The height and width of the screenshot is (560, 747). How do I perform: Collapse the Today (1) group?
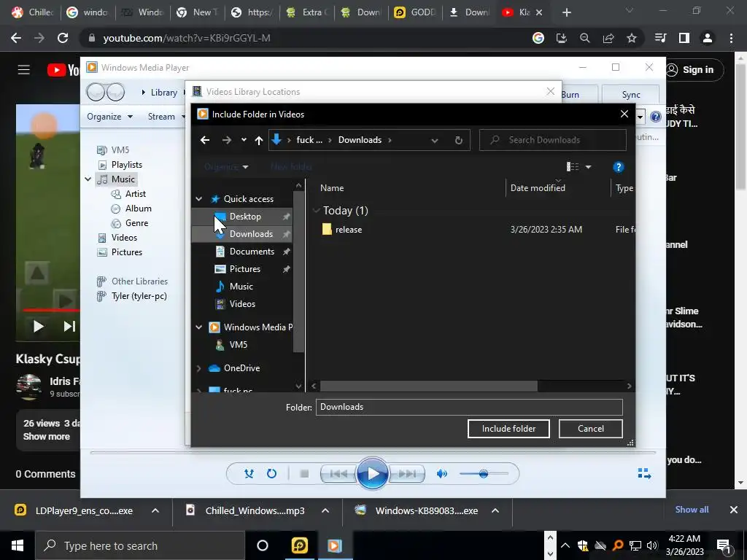(316, 211)
